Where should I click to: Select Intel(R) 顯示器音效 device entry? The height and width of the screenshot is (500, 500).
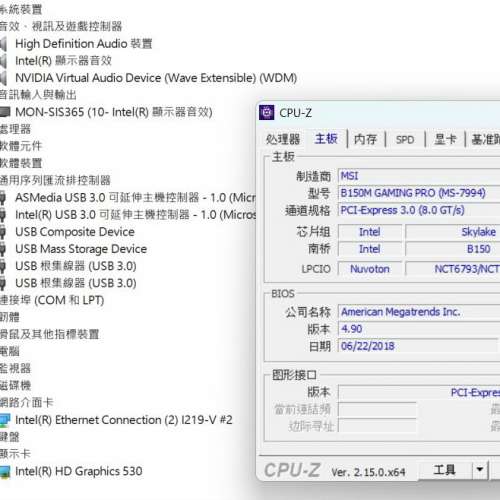63,61
